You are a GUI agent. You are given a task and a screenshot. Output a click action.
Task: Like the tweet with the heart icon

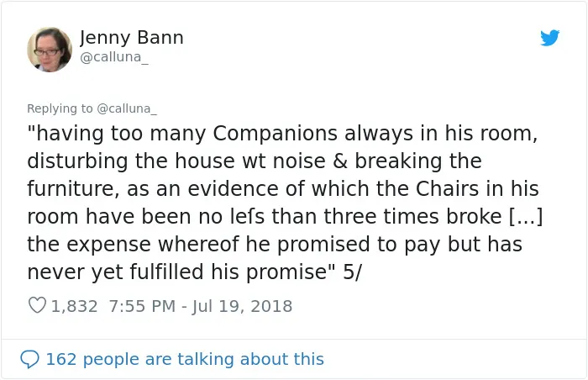[37, 305]
